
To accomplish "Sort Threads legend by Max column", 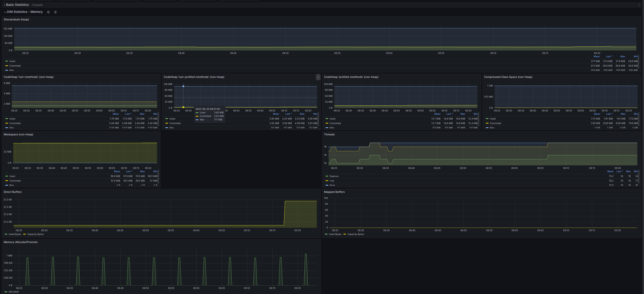I will pos(628,171).
